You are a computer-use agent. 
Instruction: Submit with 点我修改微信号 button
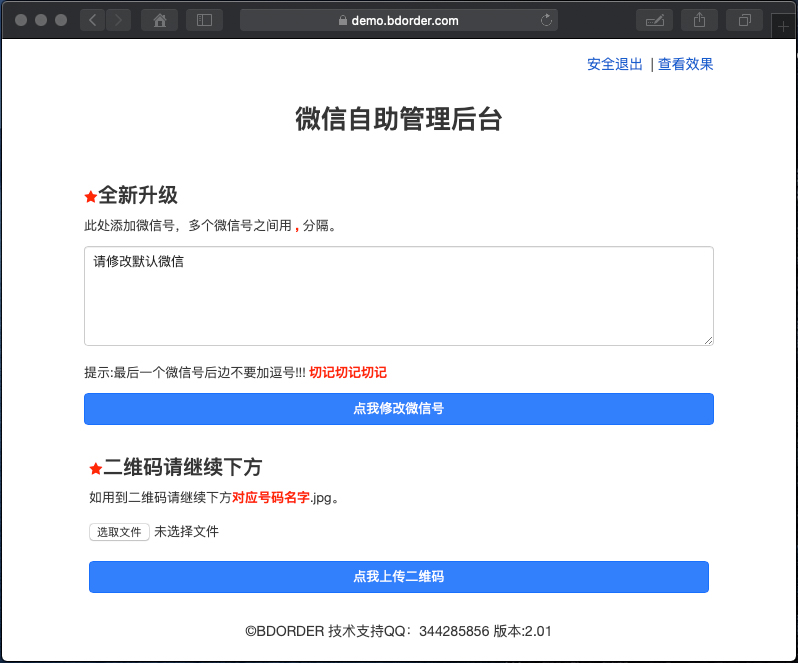pos(398,409)
